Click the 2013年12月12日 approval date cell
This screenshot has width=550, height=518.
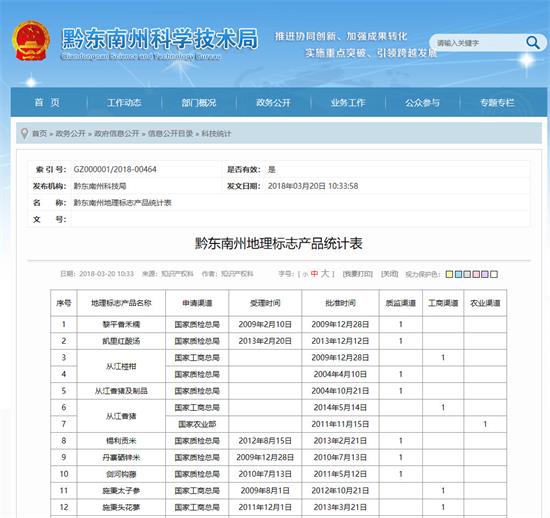pyautogui.click(x=340, y=341)
